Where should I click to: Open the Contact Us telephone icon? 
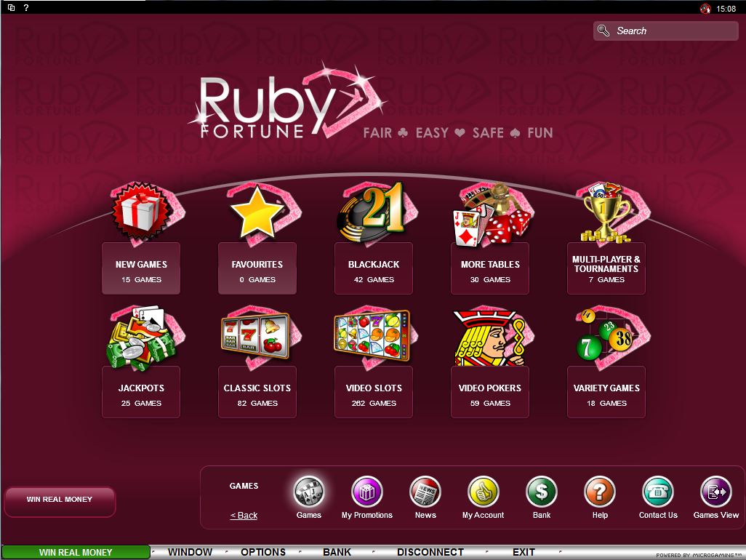coord(658,492)
